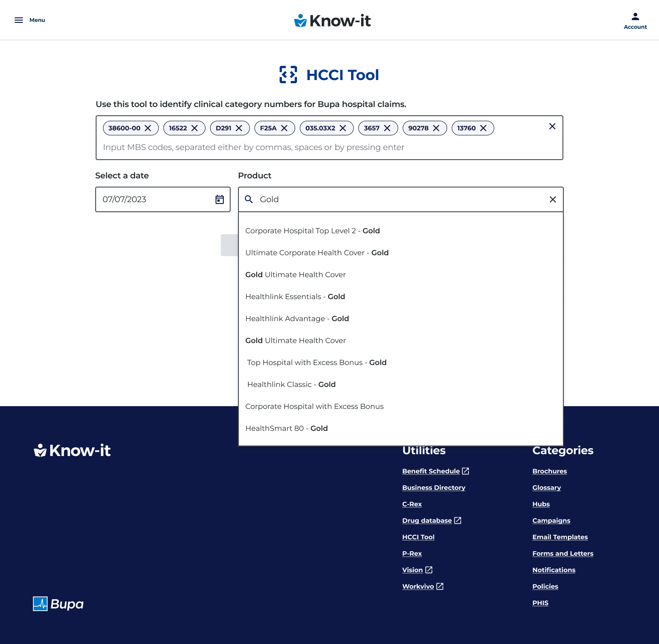The image size is (659, 644).
Task: Remove the 13760 code chip
Action: pos(483,128)
